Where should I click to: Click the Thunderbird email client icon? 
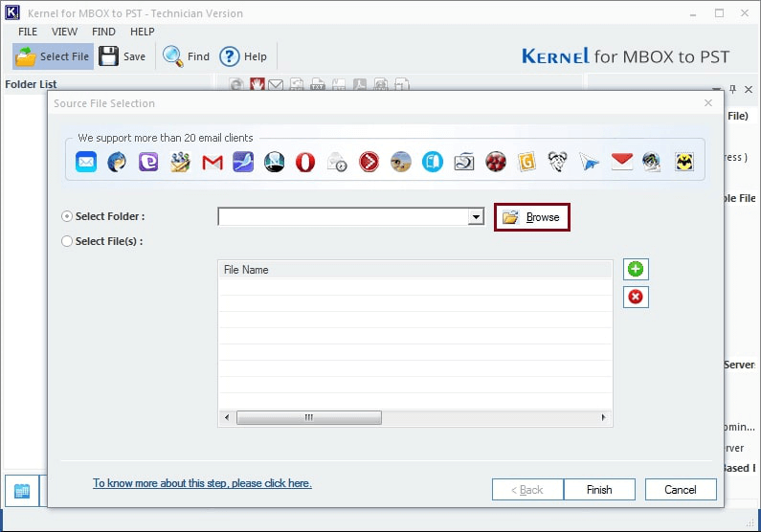117,162
